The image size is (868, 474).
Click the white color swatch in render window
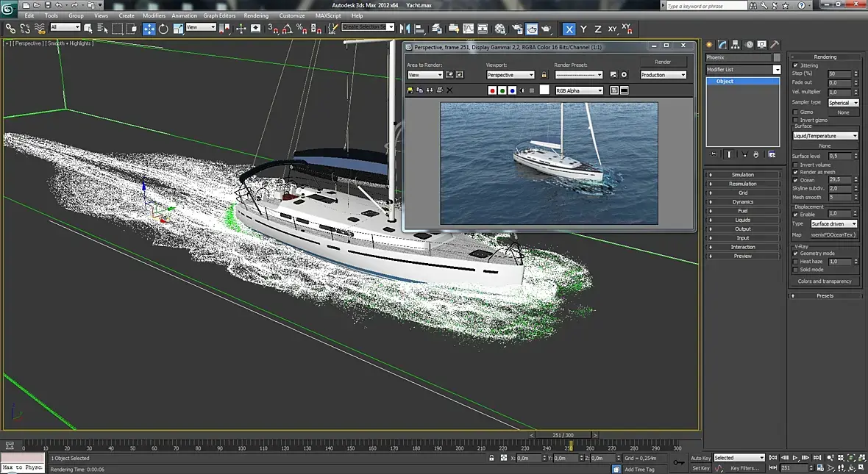pyautogui.click(x=544, y=90)
